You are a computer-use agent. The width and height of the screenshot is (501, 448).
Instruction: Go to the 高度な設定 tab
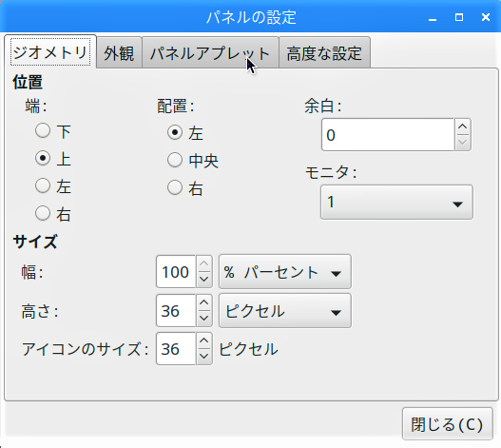[x=324, y=52]
